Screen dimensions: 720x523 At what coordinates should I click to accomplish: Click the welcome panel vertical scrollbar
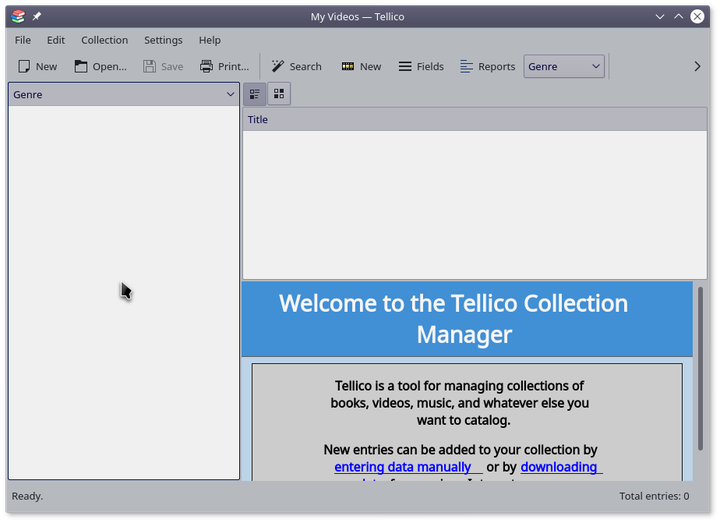tap(700, 370)
